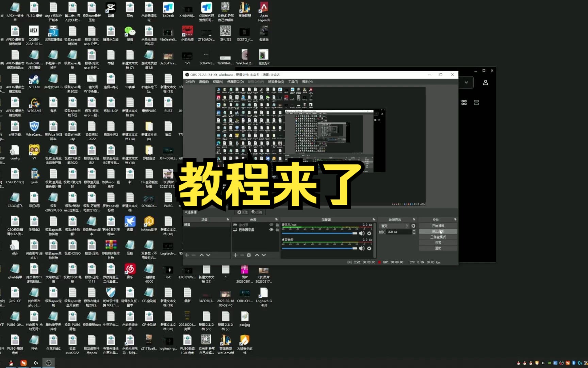Viewport: 588px width, 368px height.
Task: Click the 属性 (properties) gear icon
Action: tap(239, 212)
